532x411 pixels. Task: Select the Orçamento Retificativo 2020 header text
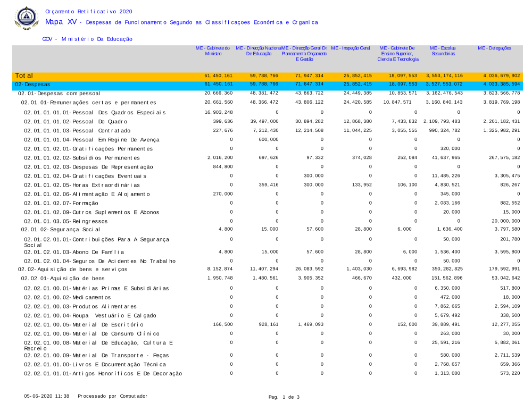(89, 11)
